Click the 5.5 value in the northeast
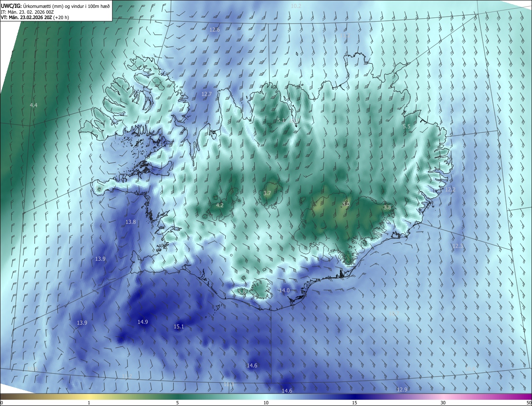 point(407,126)
